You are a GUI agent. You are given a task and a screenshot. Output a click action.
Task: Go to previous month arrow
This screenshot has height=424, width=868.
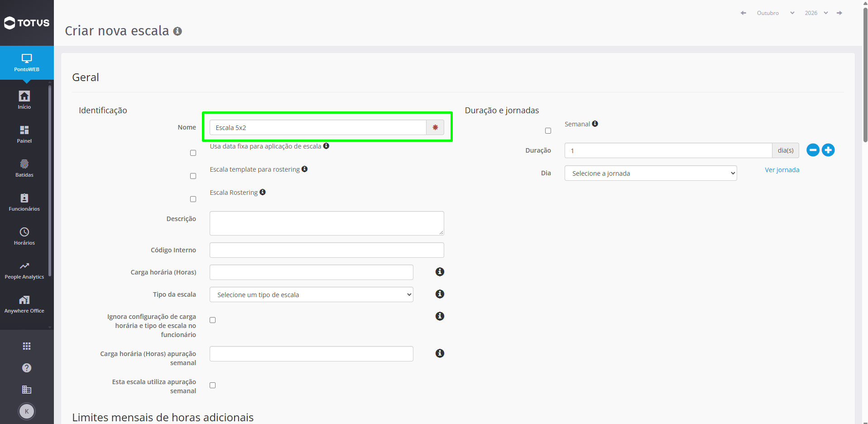[743, 13]
